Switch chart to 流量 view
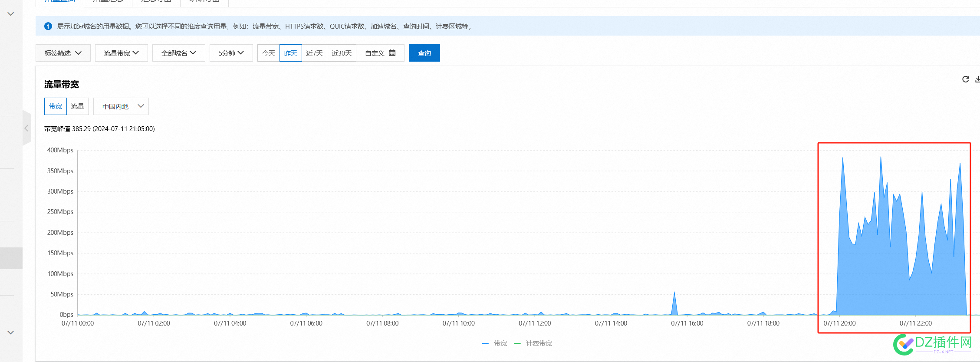 point(78,106)
